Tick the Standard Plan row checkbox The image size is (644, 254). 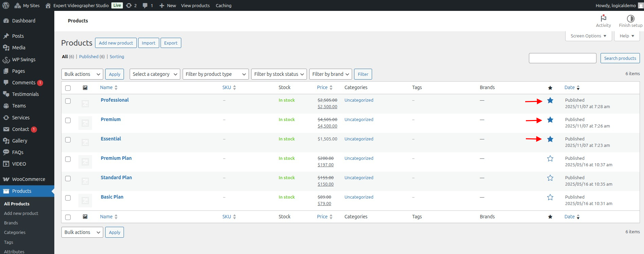(68, 179)
